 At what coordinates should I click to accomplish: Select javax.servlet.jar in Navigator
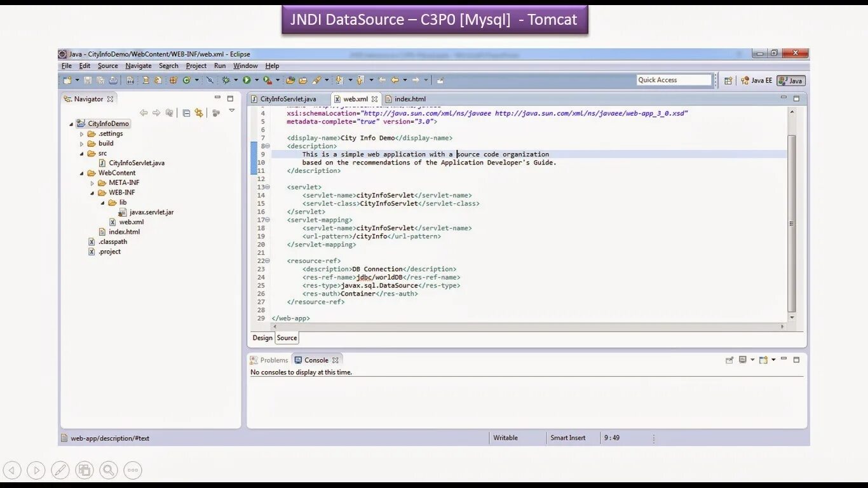[x=146, y=212]
